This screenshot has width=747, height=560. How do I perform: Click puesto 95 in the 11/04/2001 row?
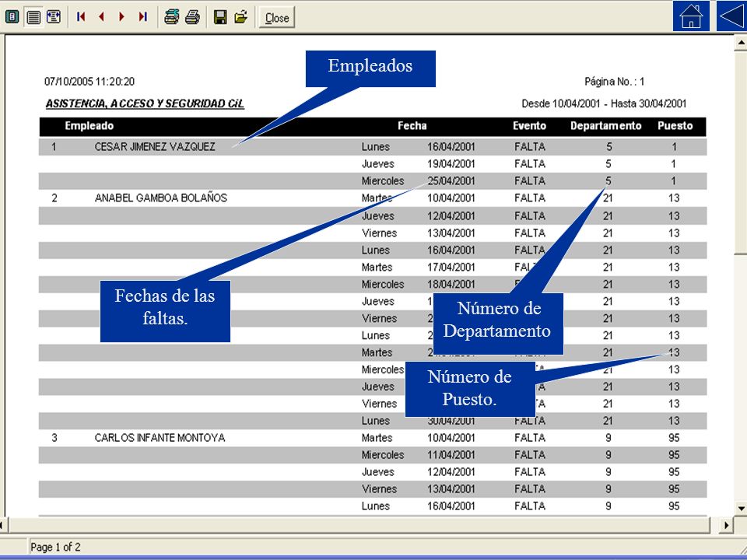(x=674, y=455)
